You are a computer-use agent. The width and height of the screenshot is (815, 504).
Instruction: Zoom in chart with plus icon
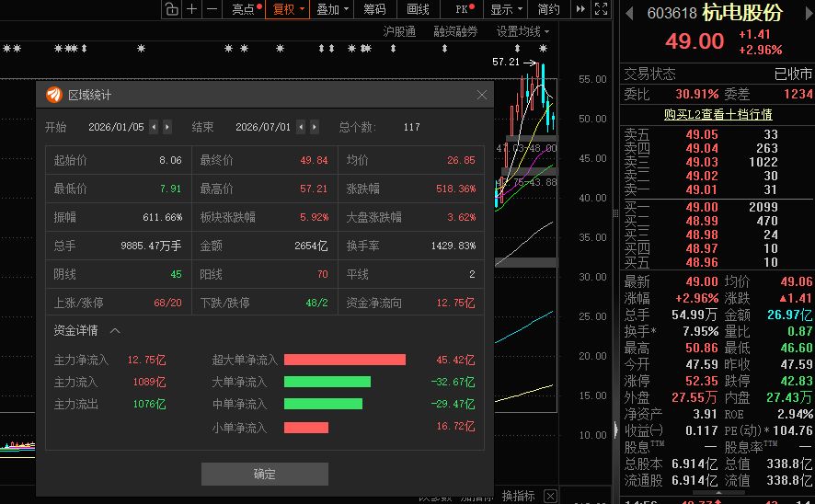pos(192,9)
